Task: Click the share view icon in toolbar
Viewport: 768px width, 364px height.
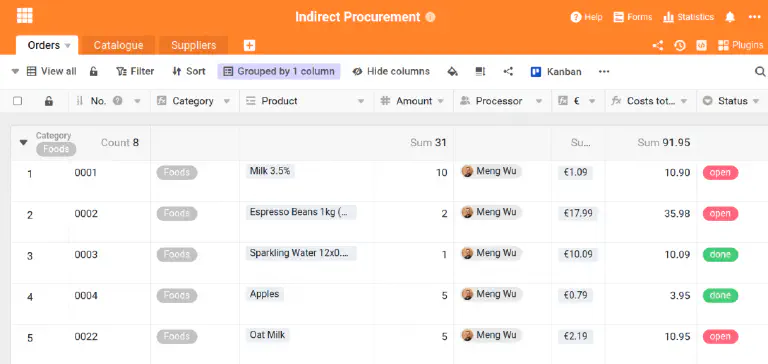Action: (508, 72)
